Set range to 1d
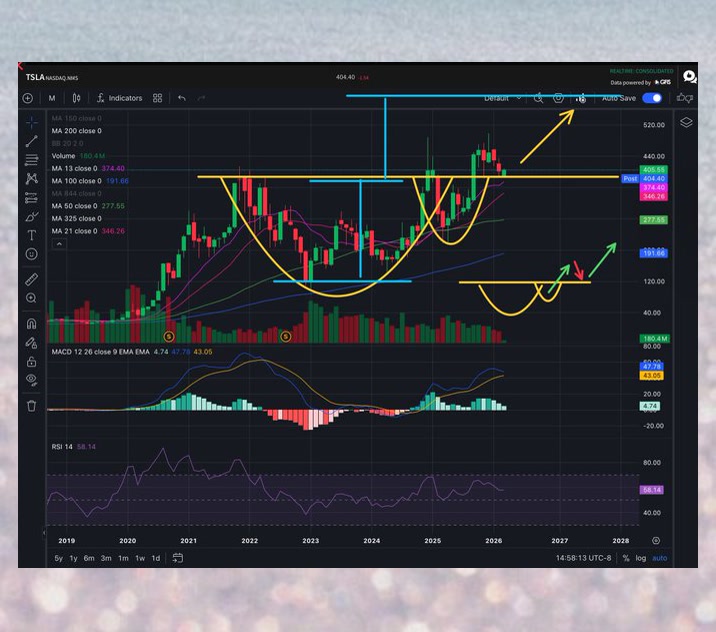 pos(156,558)
